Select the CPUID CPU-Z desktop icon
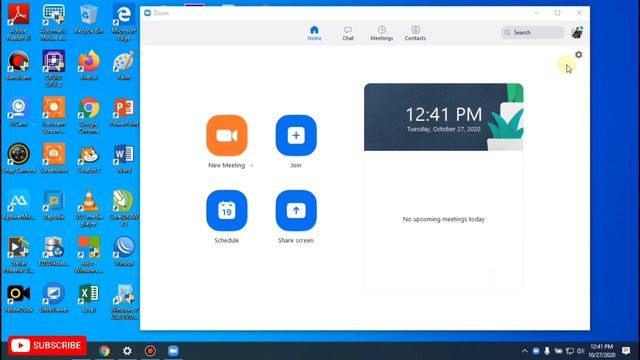Screen dimensions: 640x360 [54, 68]
